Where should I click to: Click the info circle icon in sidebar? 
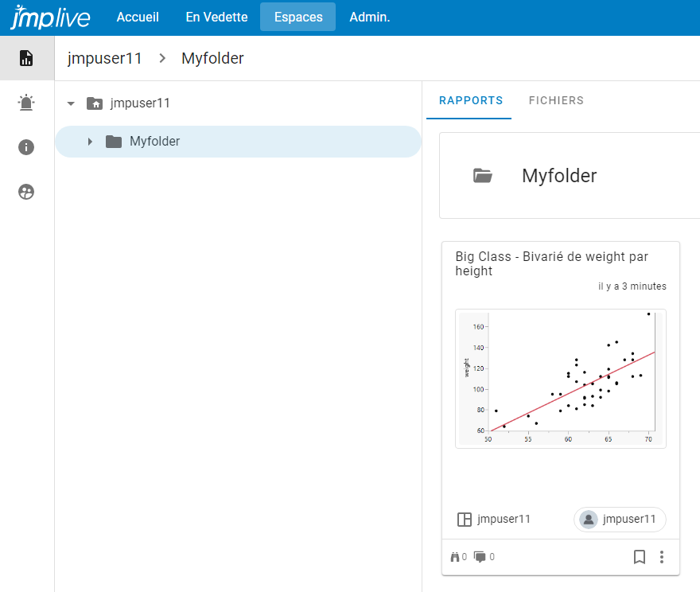(26, 147)
